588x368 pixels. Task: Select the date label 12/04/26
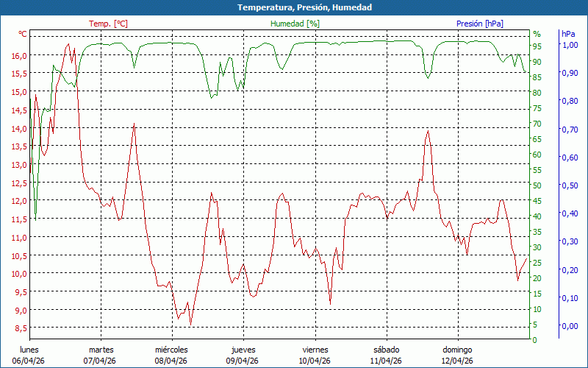coord(456,361)
